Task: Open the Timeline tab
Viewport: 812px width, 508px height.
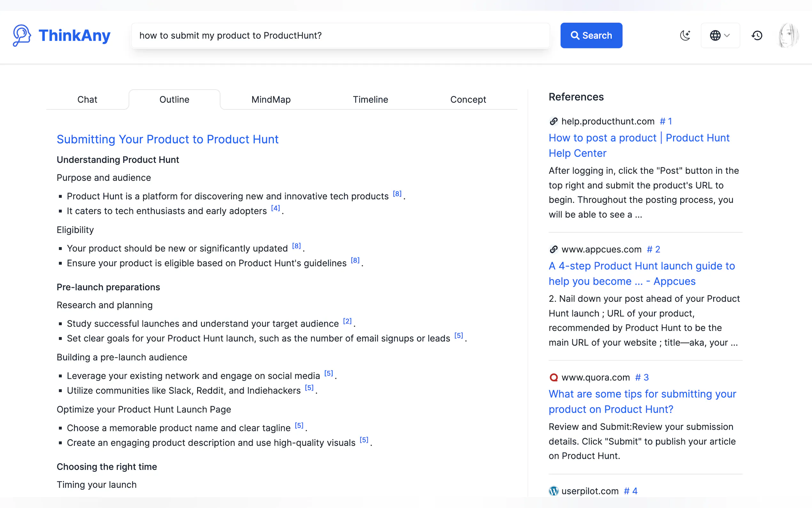Action: pos(370,99)
